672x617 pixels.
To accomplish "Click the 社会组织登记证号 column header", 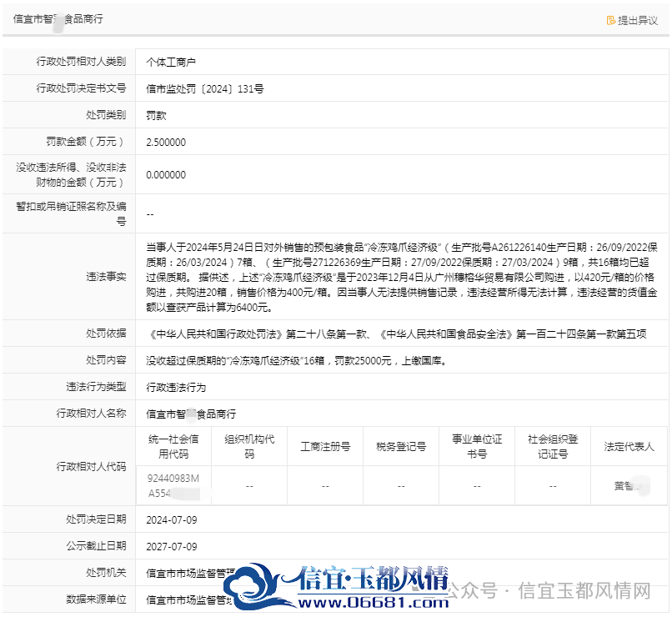I will pyautogui.click(x=553, y=446).
